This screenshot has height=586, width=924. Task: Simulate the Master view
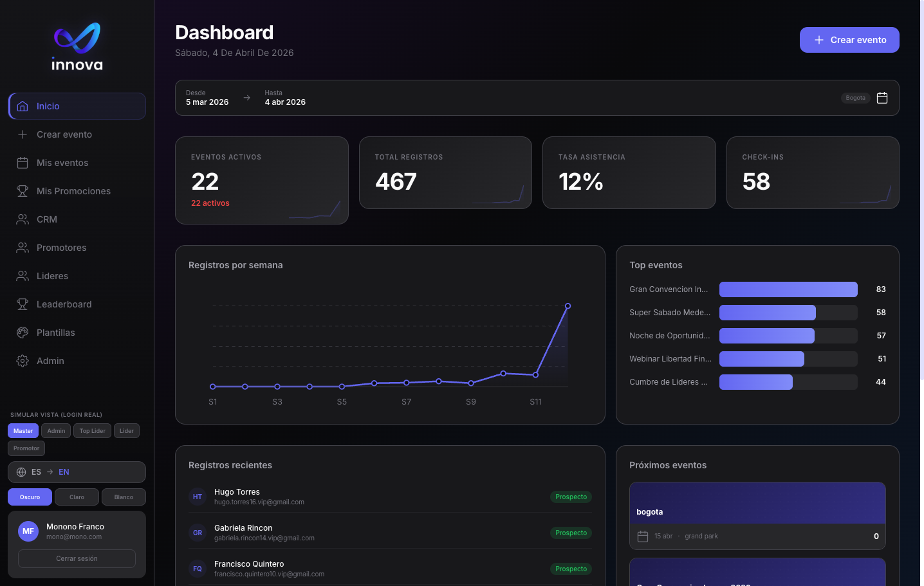[23, 431]
